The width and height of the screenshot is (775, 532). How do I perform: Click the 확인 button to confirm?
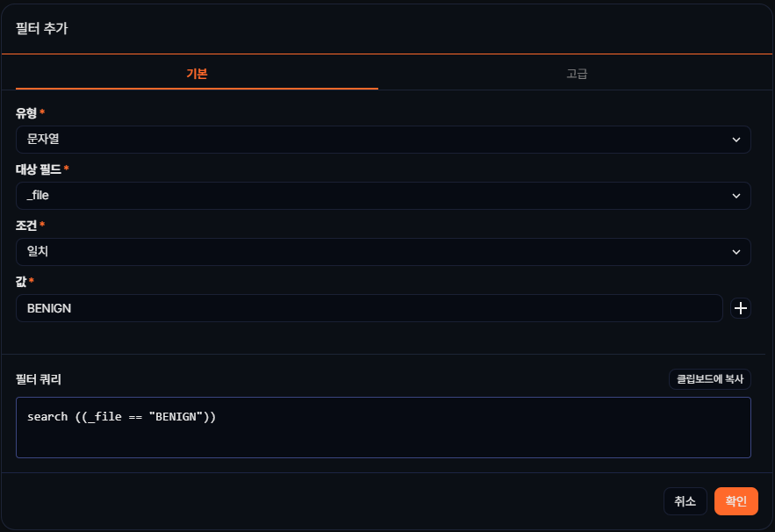[736, 501]
